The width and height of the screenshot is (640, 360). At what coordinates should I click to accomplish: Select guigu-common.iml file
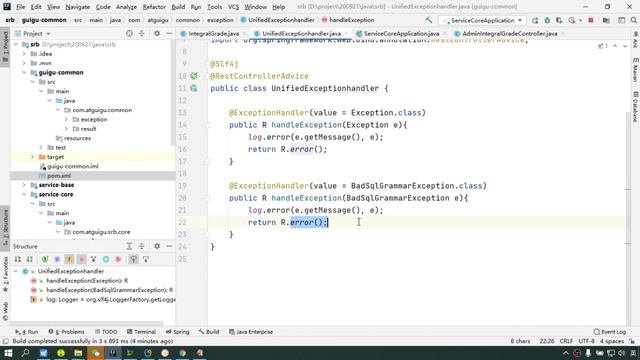click(72, 166)
